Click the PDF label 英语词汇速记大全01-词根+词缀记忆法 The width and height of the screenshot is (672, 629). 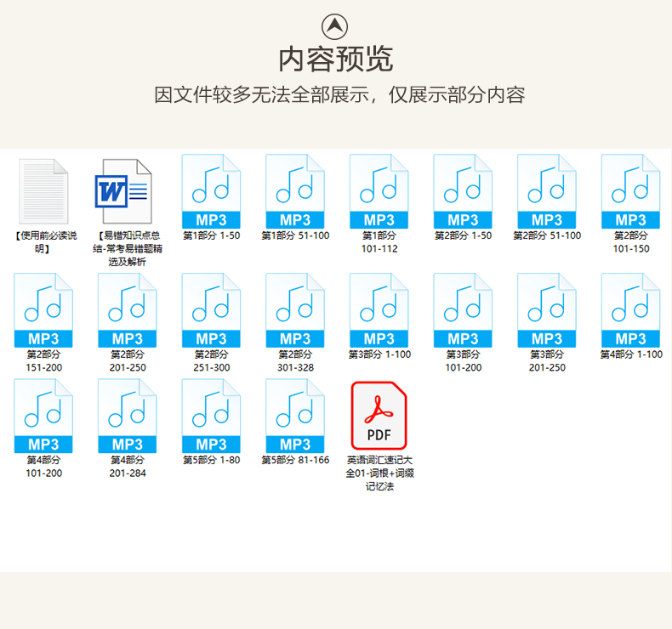379,473
